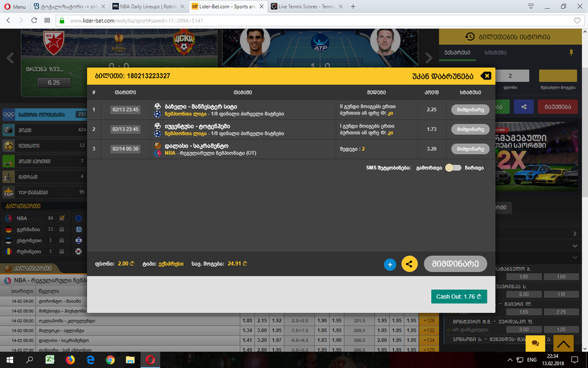588x368 pixels.
Task: Expand the +134 more markets cell
Action: [428, 340]
